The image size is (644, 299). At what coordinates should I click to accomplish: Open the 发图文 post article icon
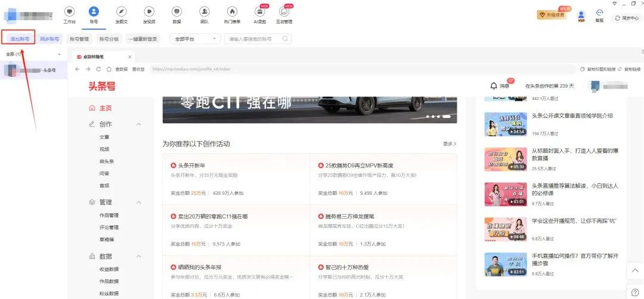pyautogui.click(x=121, y=12)
